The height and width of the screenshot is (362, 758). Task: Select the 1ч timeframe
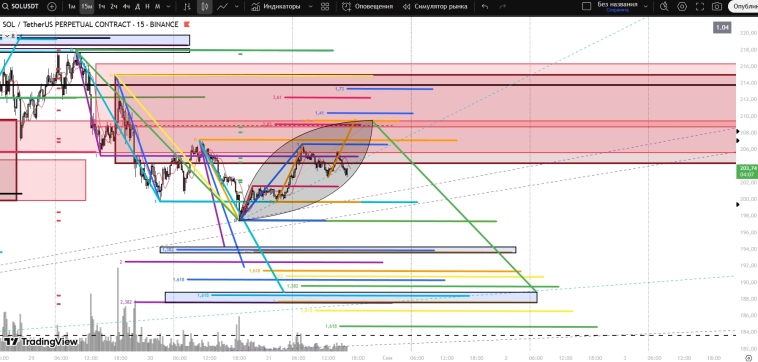pyautogui.click(x=102, y=6)
